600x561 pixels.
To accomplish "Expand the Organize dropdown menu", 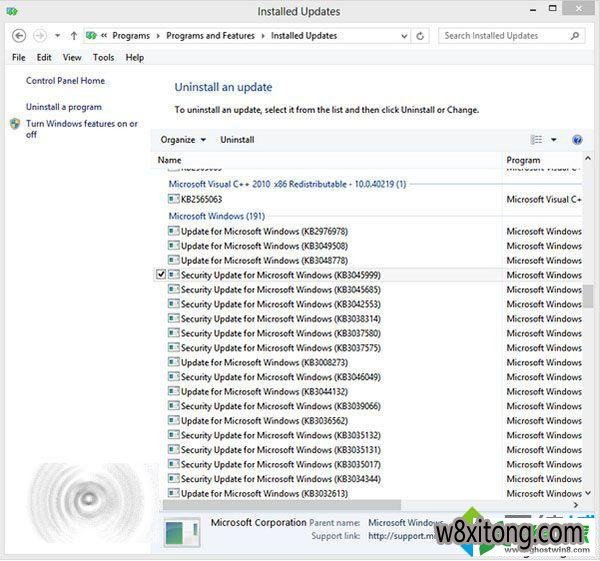I will (183, 140).
